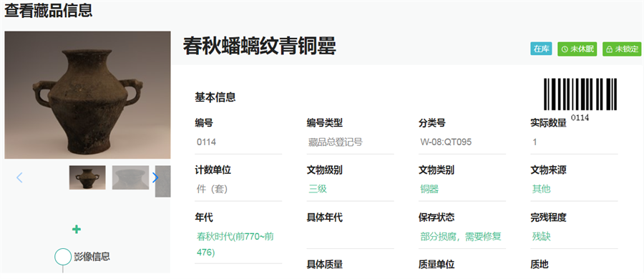Toggle the 未锁定 lock badge
This screenshot has height=279, width=644.
pyautogui.click(x=622, y=49)
